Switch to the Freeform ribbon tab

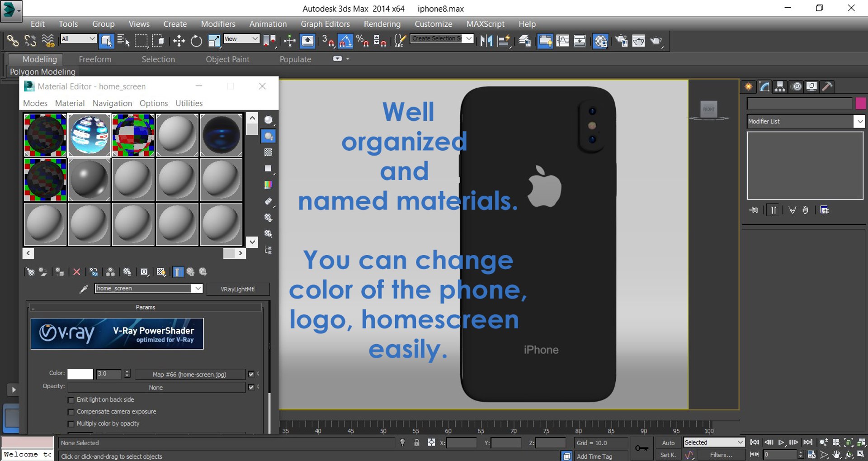pos(95,59)
